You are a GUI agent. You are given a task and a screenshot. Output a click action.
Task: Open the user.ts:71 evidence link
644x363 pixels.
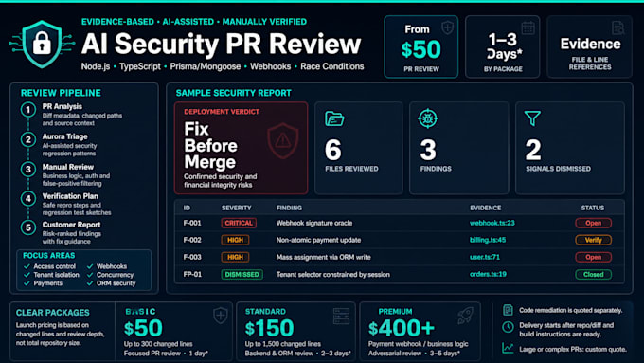tap(485, 257)
